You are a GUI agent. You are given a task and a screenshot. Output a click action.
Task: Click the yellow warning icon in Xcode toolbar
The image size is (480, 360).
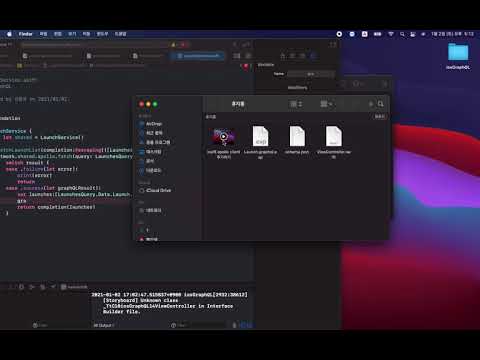pos(173,45)
